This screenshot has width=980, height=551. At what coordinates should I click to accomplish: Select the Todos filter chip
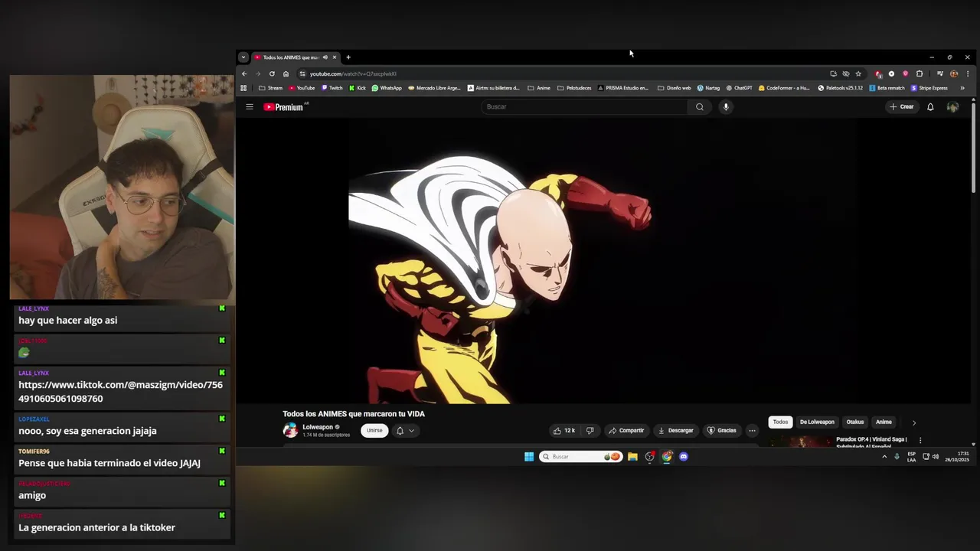[780, 422]
